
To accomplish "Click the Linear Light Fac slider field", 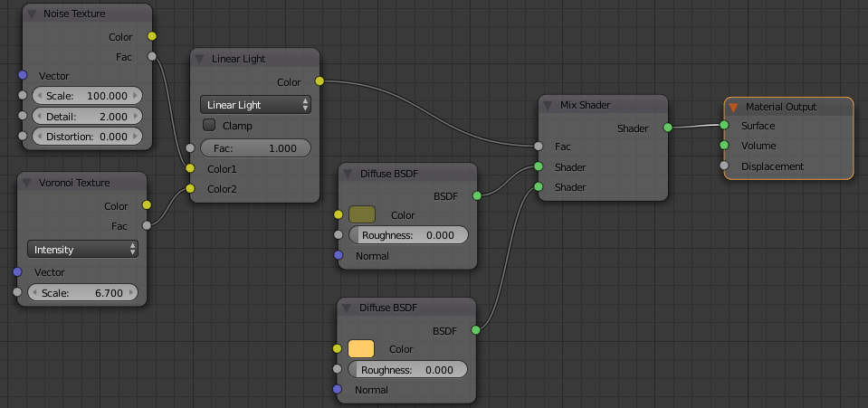I will (x=255, y=148).
